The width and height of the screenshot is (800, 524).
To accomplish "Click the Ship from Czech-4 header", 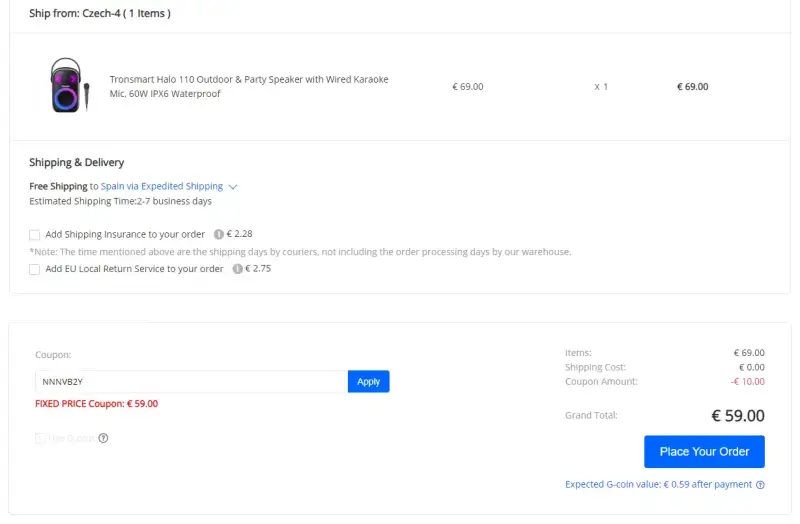I will 100,13.
